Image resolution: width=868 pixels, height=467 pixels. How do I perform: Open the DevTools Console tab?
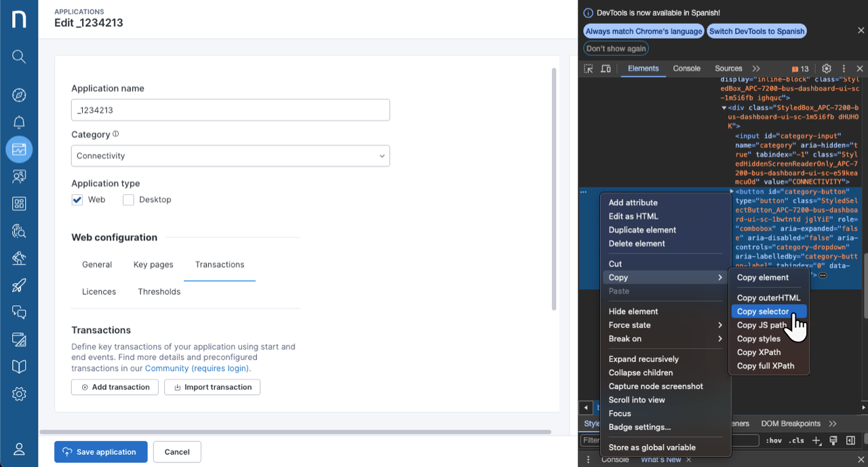686,69
